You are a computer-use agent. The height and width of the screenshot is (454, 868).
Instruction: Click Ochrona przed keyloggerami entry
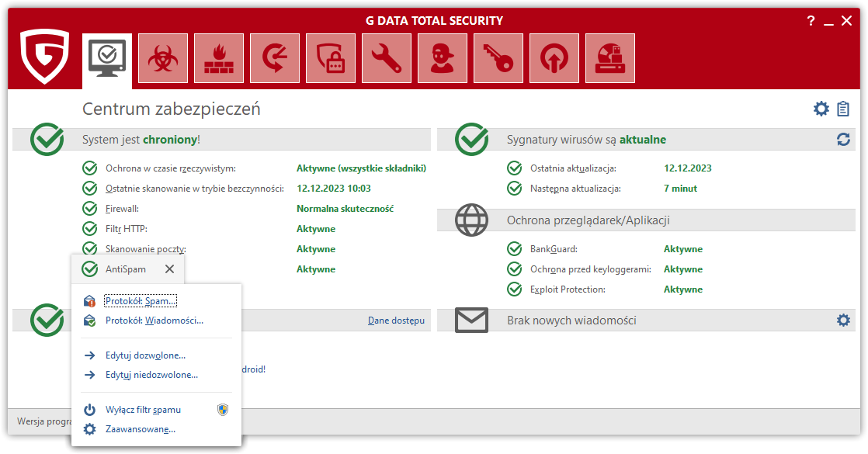[x=591, y=269]
